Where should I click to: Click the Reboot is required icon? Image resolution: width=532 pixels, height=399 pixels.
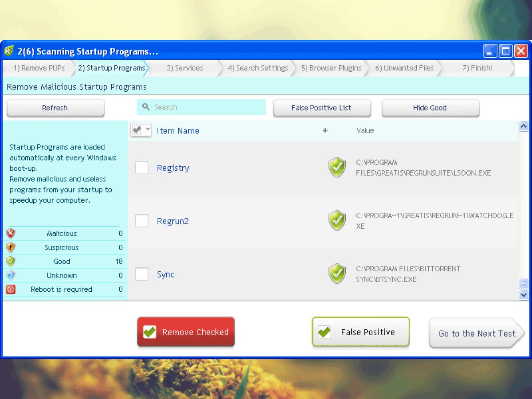pos(11,289)
